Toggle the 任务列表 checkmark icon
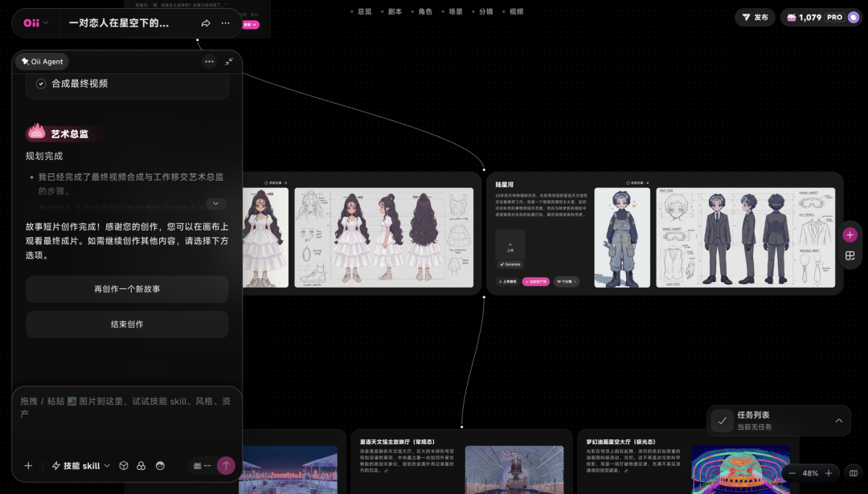Image resolution: width=868 pixels, height=494 pixels. tap(722, 420)
